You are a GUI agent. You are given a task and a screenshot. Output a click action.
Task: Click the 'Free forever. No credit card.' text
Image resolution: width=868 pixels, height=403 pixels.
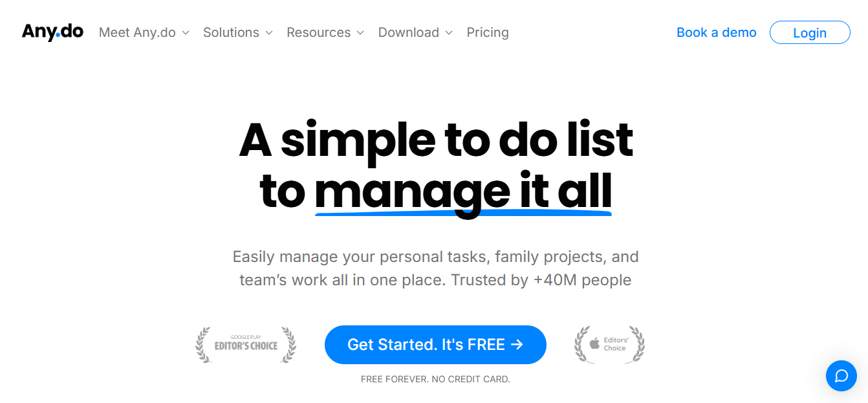click(435, 379)
